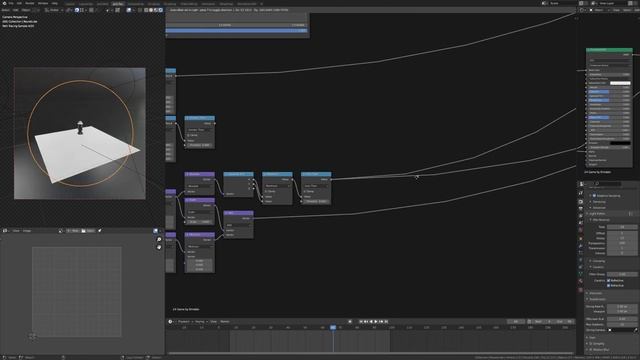Open timeline Marker menu

(225, 322)
